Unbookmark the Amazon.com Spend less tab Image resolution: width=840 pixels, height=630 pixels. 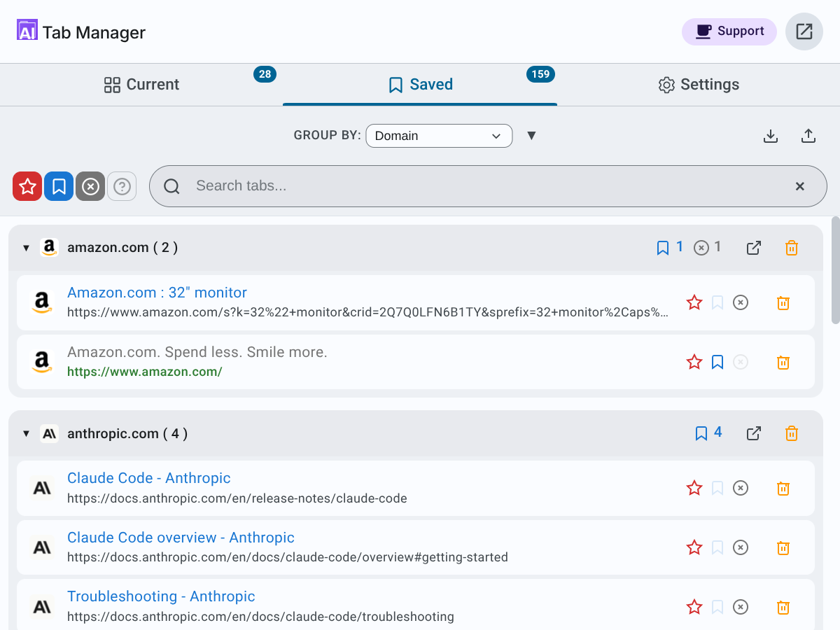[717, 362]
